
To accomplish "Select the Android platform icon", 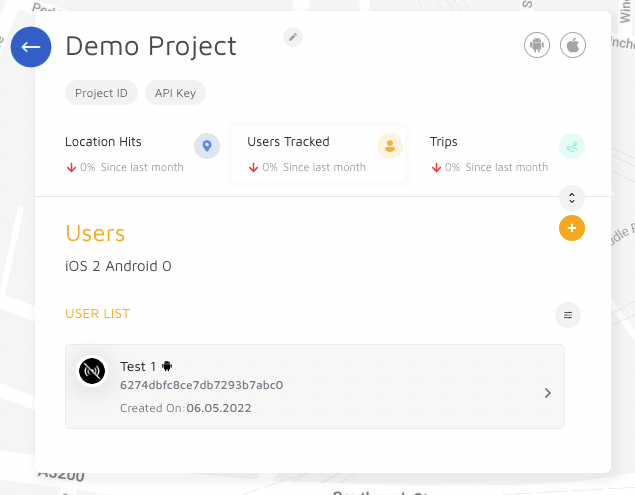I will tap(537, 45).
